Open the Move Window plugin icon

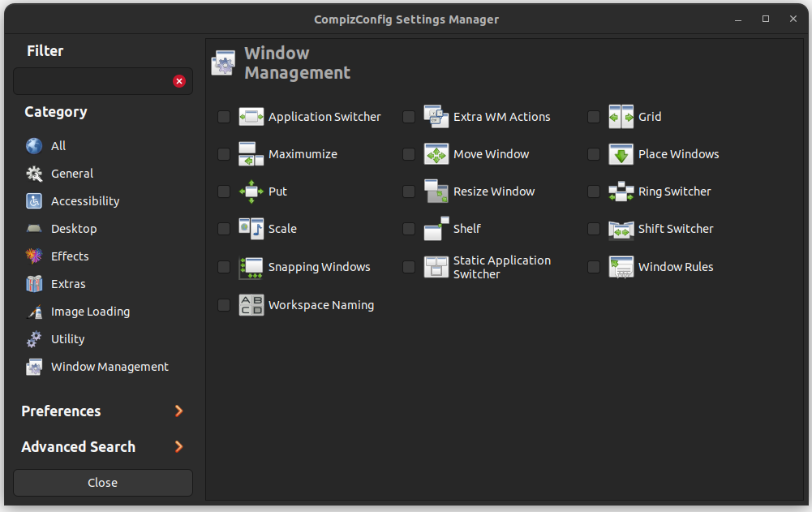pos(436,154)
